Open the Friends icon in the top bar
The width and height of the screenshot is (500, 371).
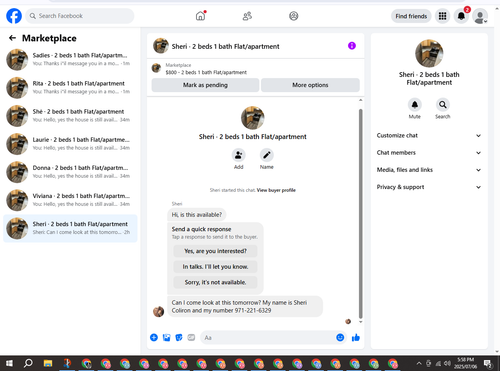coord(247,16)
